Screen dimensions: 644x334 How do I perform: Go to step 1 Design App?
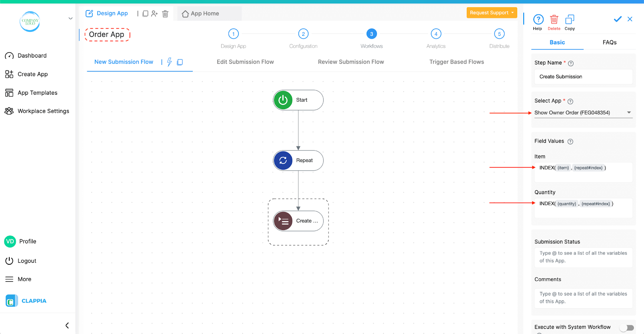pos(233,34)
